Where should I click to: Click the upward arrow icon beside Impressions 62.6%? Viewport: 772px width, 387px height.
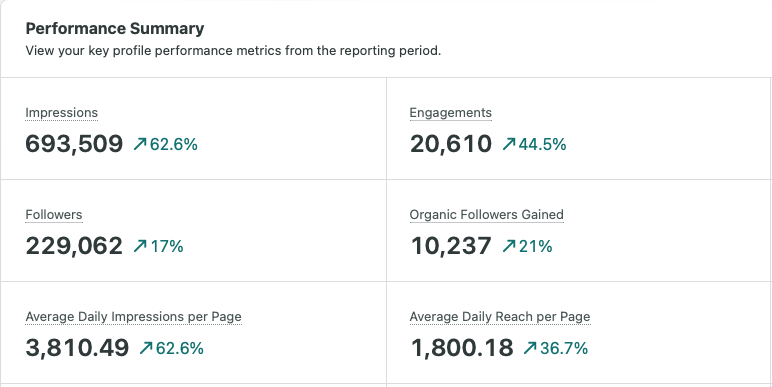point(140,144)
